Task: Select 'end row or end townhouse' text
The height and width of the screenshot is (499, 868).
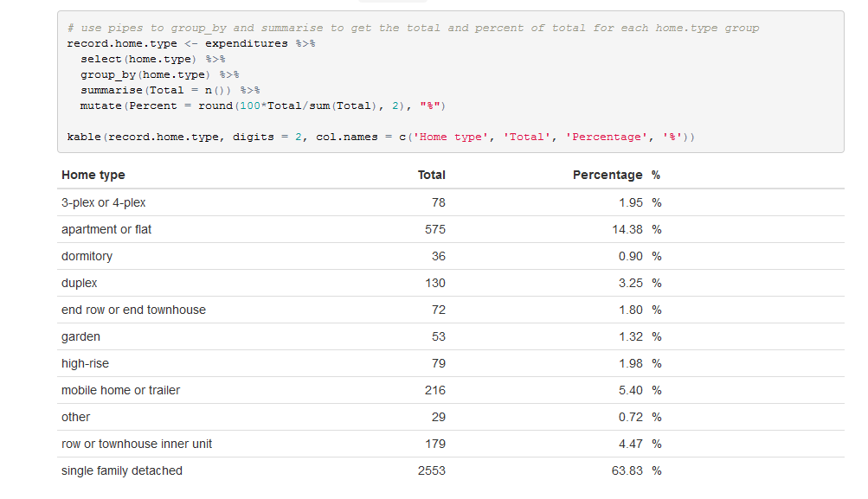Action: pos(133,310)
